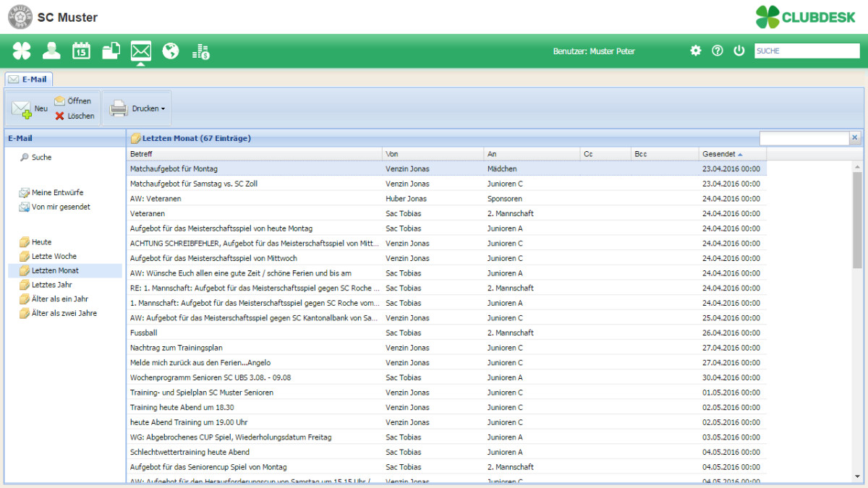Open the documents module
868x488 pixels.
[x=111, y=51]
